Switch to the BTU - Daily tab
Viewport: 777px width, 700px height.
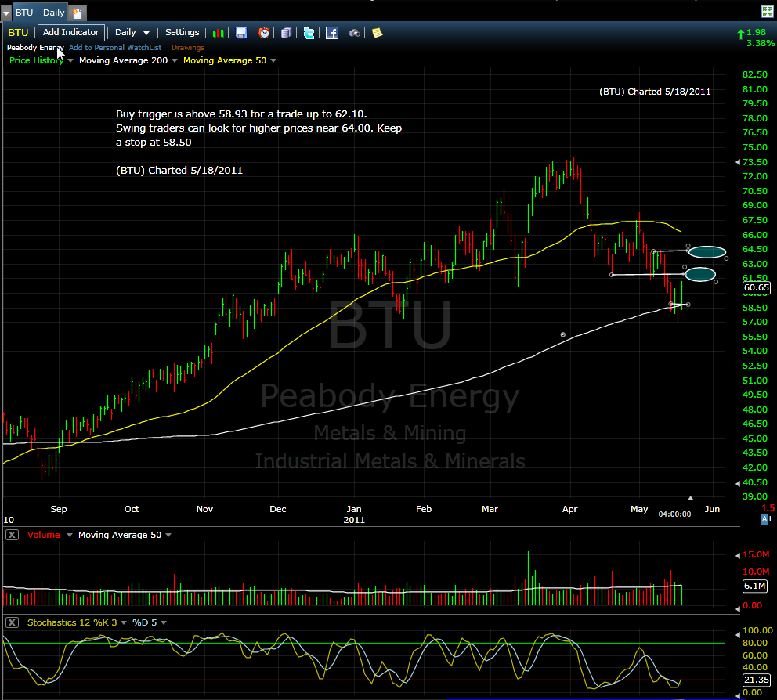40,13
